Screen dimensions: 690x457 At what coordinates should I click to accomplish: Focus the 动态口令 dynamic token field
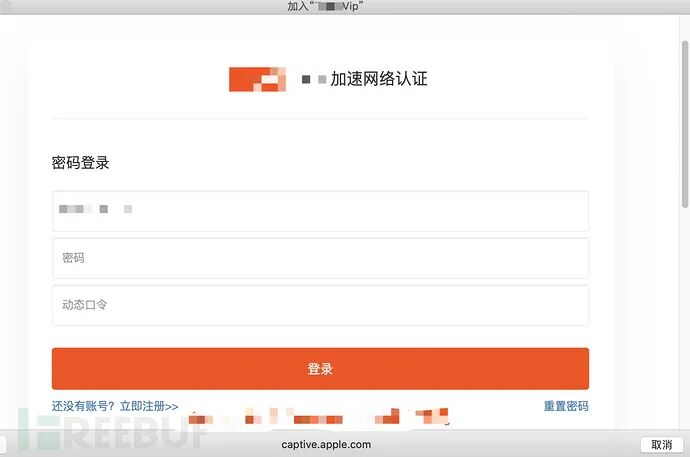[x=320, y=305]
